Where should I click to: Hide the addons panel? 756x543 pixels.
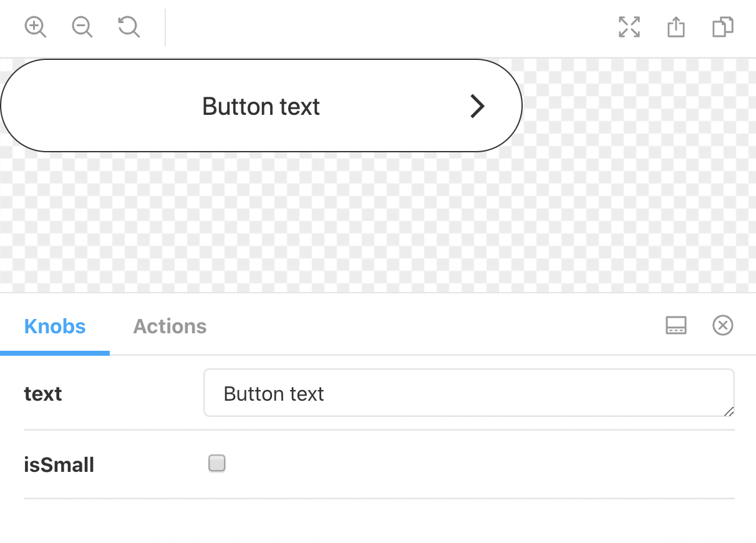pos(723,325)
